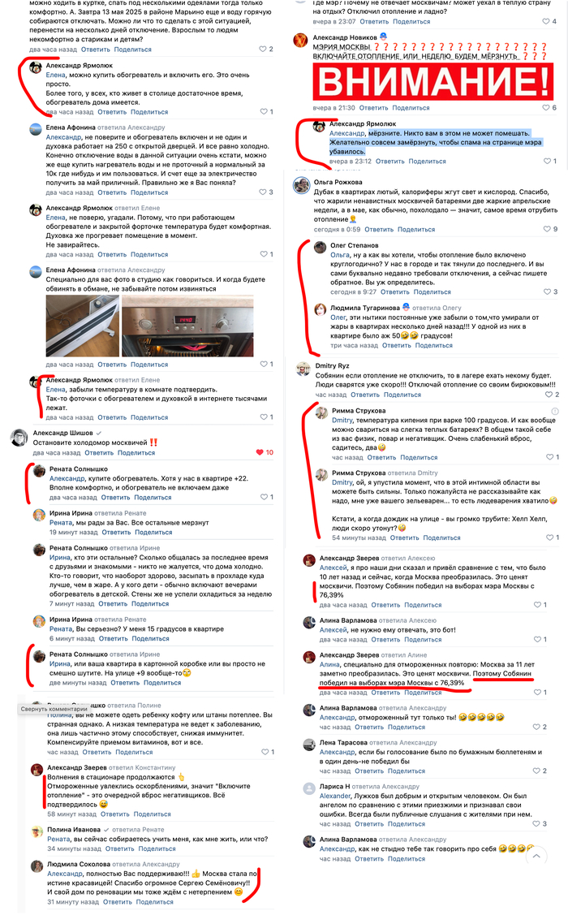The image size is (568, 924).
Task: Like Александр Новиков's ВНИМАНИЕ comment
Action: coord(549,108)
